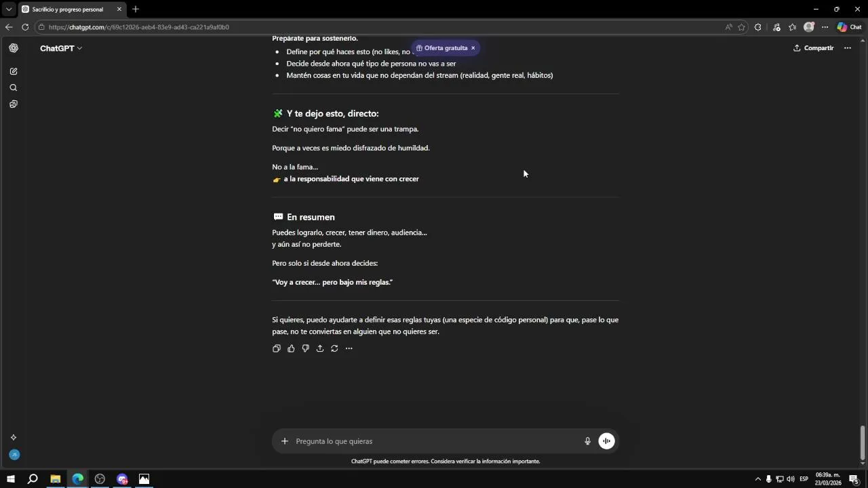Open OBS Studio from the taskbar

[x=100, y=479]
